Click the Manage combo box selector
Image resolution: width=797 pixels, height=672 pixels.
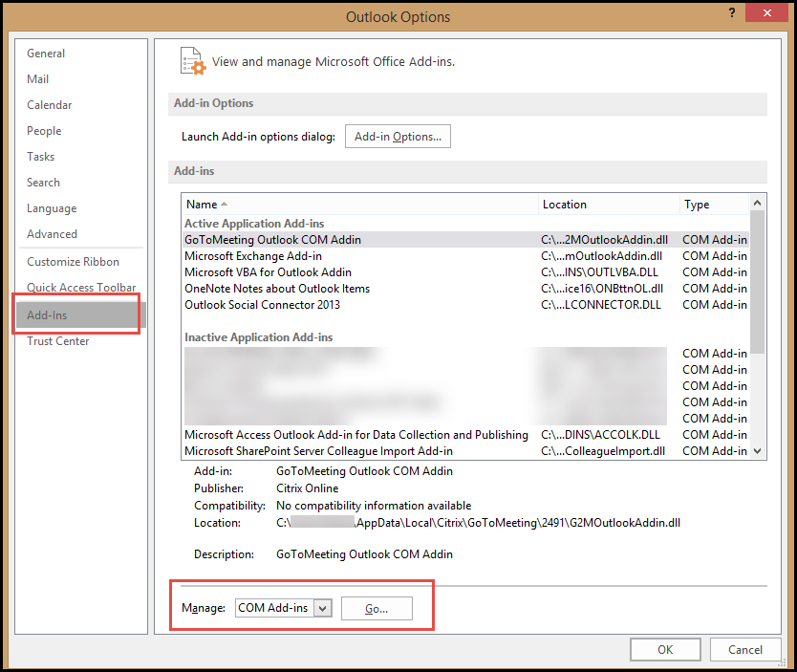click(x=283, y=608)
